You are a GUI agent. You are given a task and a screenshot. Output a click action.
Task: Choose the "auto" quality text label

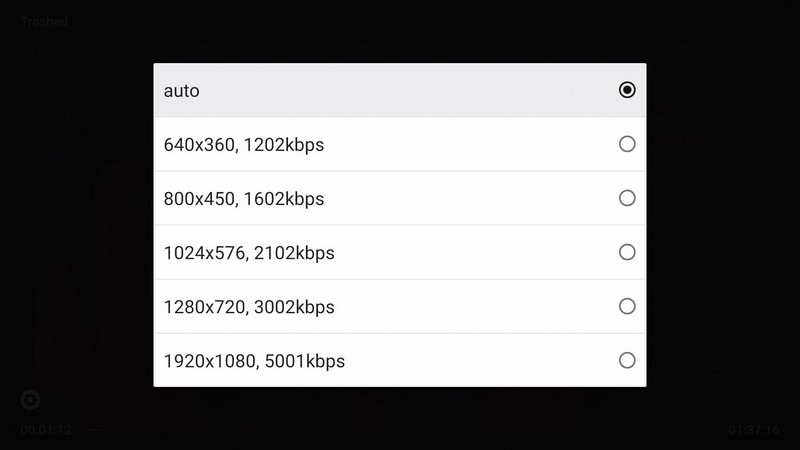point(182,91)
